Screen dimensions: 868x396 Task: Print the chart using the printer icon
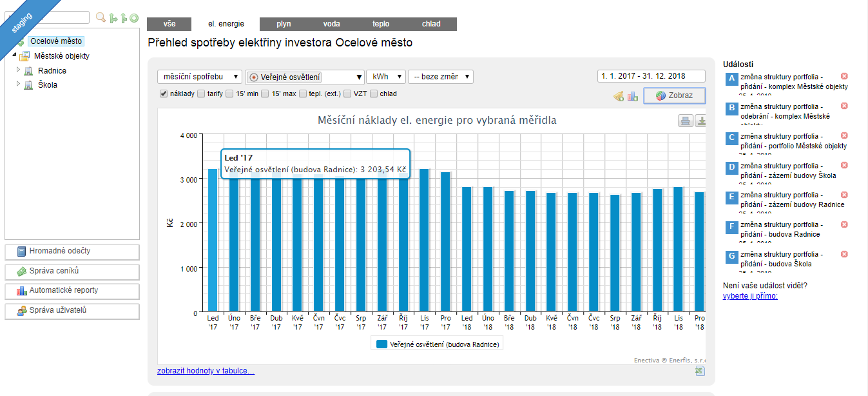pos(685,121)
